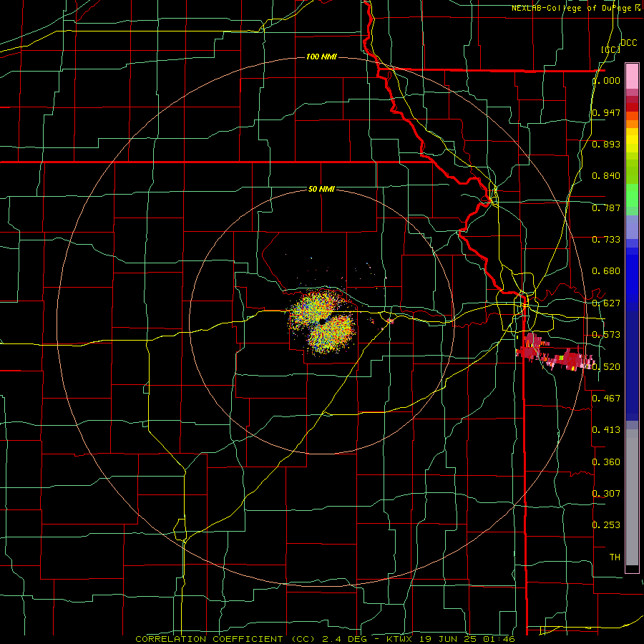Viewport: 644px width, 644px height.
Task: Click the 0.573 scale value
Action: [606, 335]
